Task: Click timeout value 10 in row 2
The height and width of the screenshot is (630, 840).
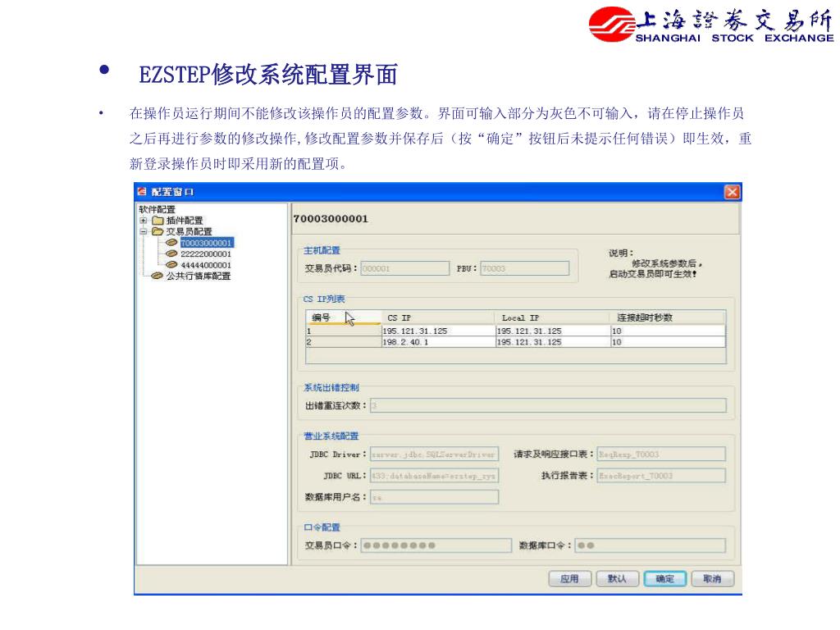Action: pyautogui.click(x=668, y=342)
